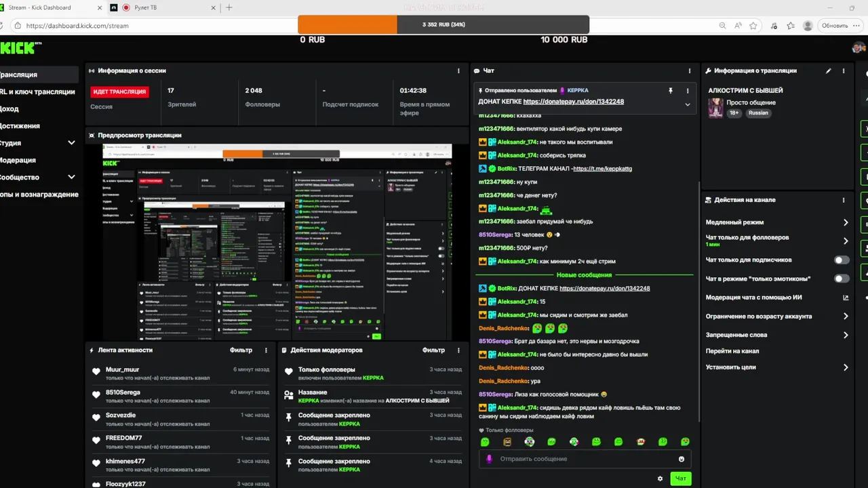Open Запрещенные слова chevron
Image resolution: width=868 pixels, height=488 pixels.
pos(846,335)
